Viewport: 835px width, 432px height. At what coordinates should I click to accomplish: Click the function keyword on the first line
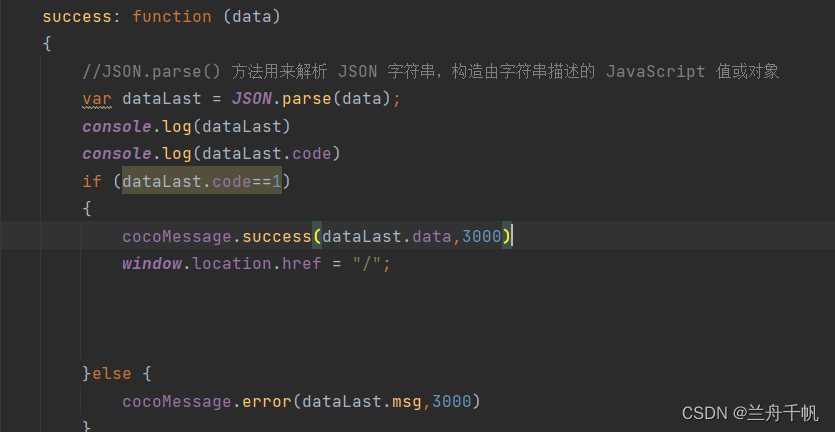click(172, 16)
